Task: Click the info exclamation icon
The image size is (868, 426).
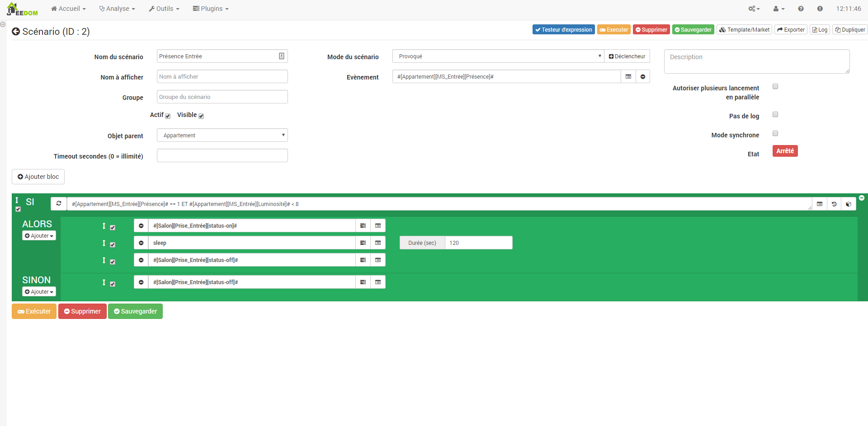Action: pyautogui.click(x=820, y=9)
